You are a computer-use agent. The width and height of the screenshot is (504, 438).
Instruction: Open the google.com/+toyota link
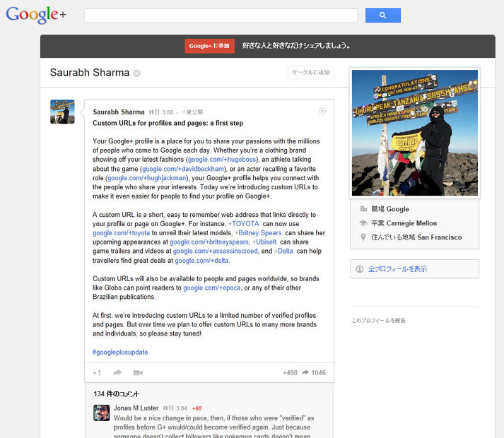(121, 233)
